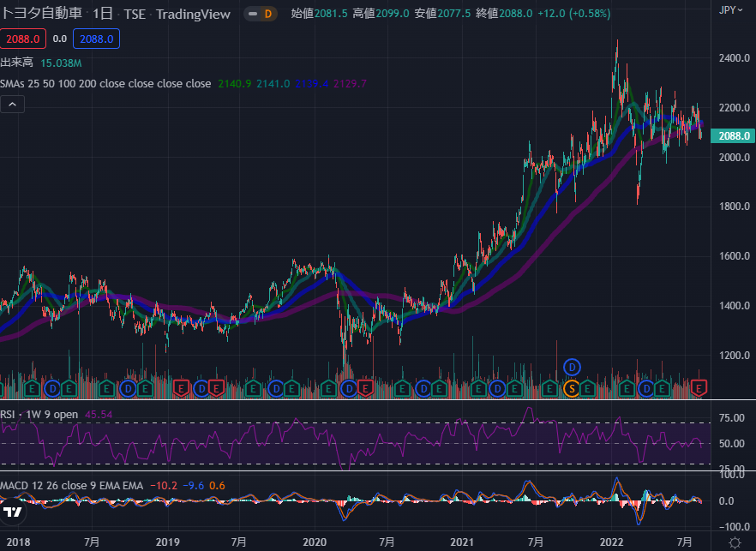
Task: Click the 高値 2099.0 high value
Action: 381,14
